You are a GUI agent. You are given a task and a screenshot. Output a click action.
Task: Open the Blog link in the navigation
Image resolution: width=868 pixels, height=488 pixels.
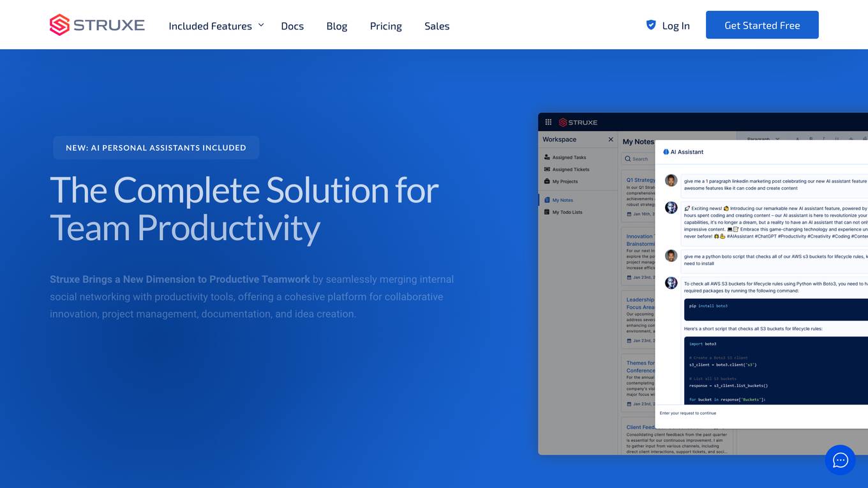click(x=336, y=26)
